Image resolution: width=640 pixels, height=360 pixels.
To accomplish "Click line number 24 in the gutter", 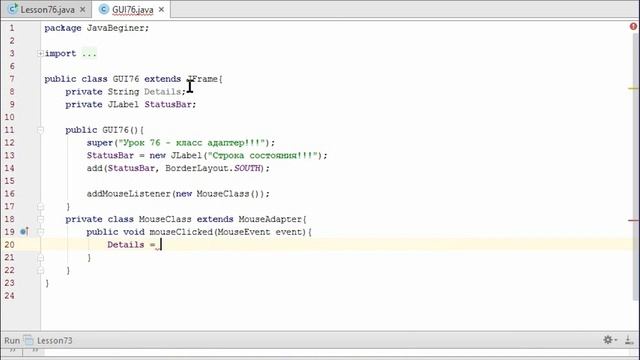I will 9,296.
